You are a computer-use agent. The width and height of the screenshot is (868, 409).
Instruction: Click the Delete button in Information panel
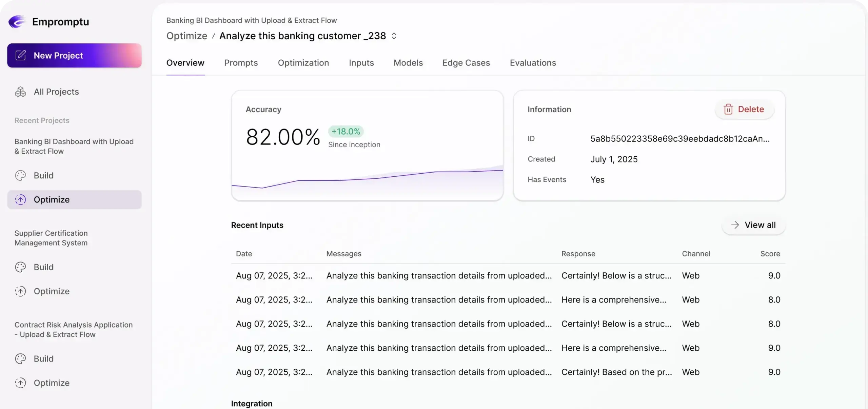(x=744, y=109)
